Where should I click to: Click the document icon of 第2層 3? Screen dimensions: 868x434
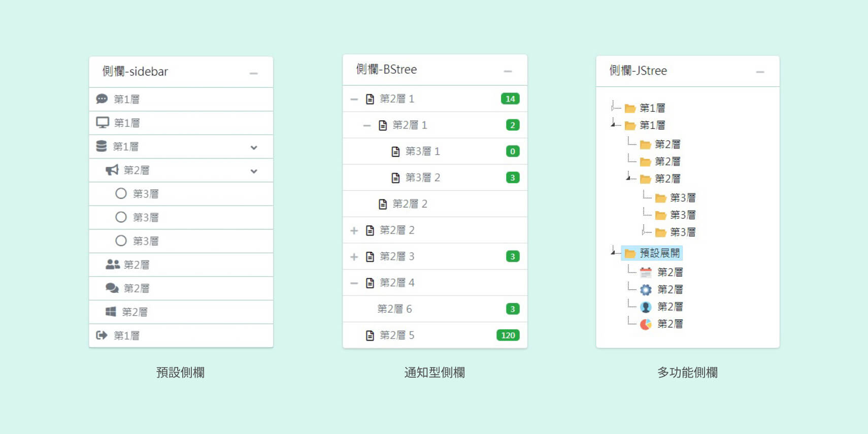pyautogui.click(x=370, y=256)
